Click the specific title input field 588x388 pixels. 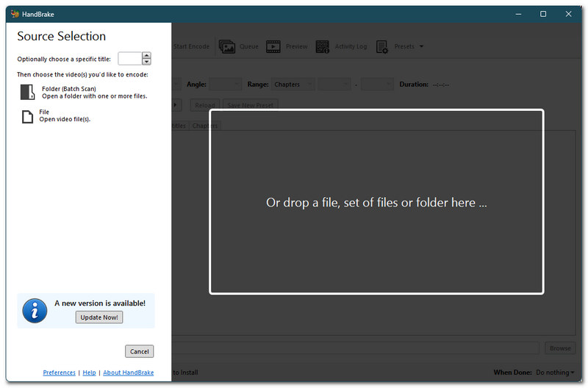click(x=130, y=59)
